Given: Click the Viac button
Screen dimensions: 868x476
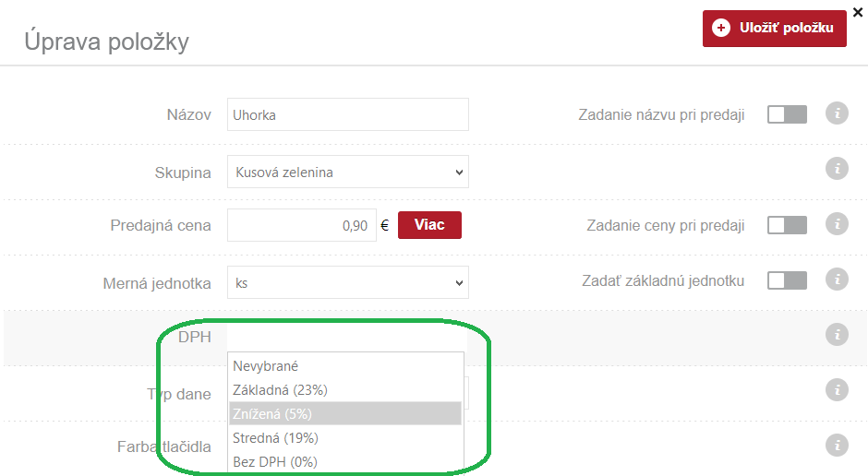Looking at the screenshot, I should (x=429, y=225).
